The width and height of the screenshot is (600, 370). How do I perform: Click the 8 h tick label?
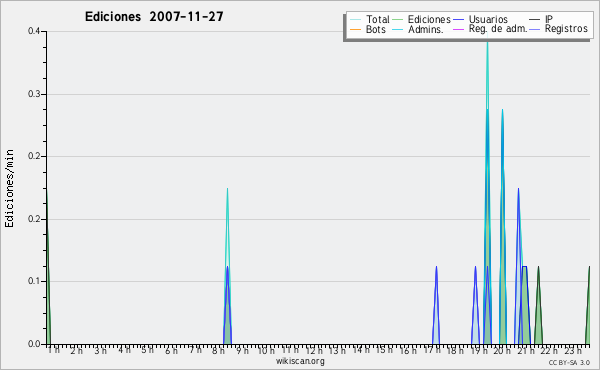point(218,351)
